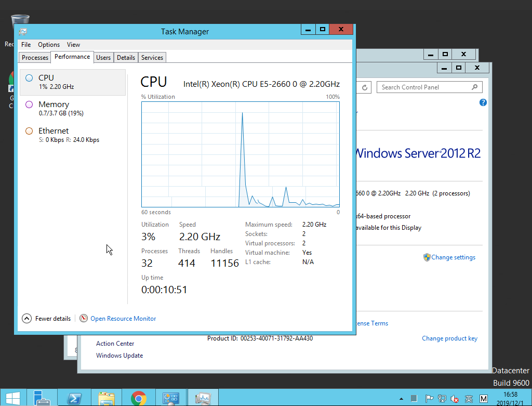
Task: Open Server Manager from taskbar
Action: point(42,398)
